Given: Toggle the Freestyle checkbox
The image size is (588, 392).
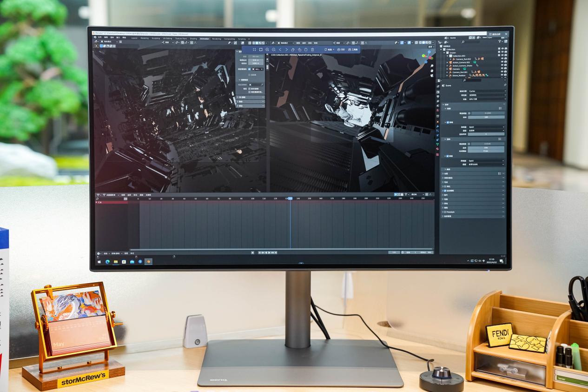Looking at the screenshot, I should pyautogui.click(x=445, y=212).
